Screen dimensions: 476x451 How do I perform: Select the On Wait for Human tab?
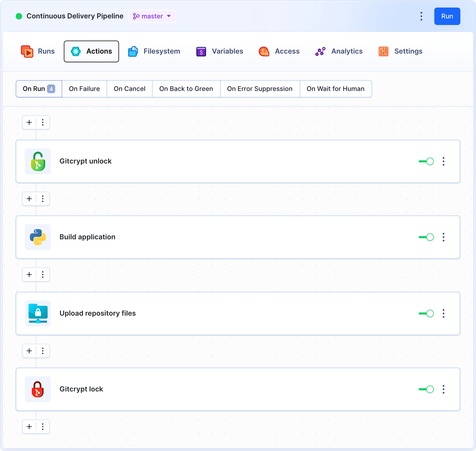[336, 89]
